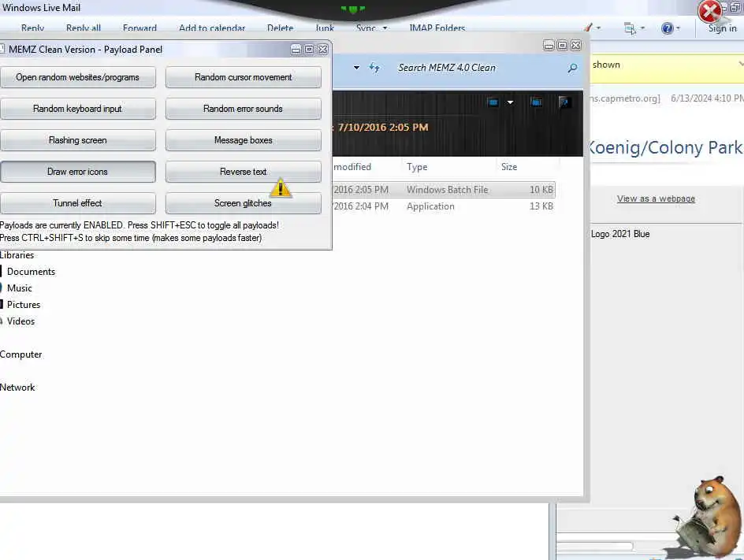Image resolution: width=744 pixels, height=560 pixels.
Task: Click the Change your view icon in Explorer
Action: tap(493, 102)
